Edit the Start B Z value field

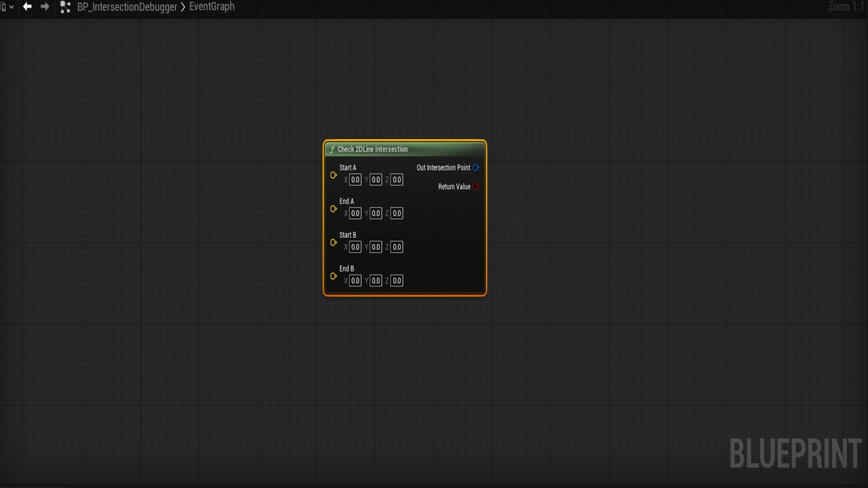pyautogui.click(x=397, y=247)
